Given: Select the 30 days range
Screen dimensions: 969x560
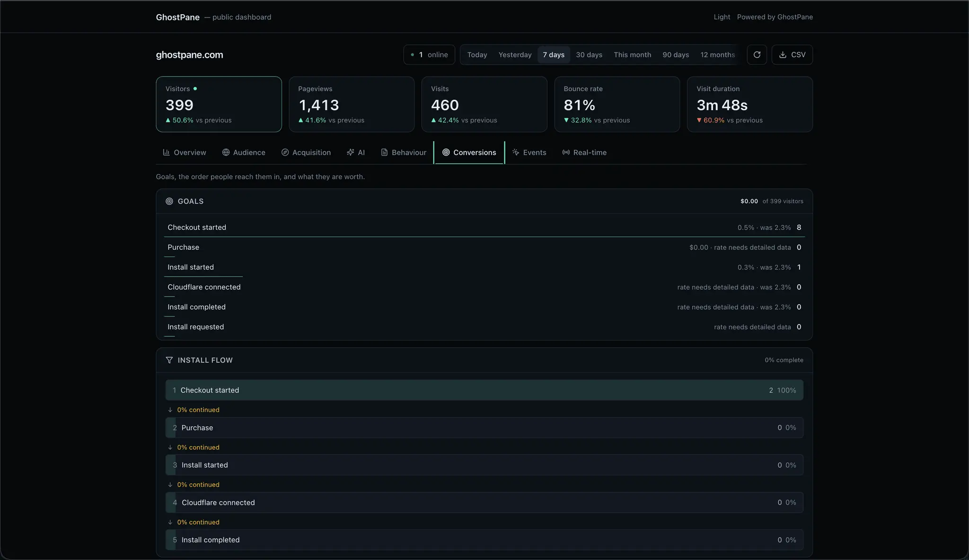Looking at the screenshot, I should (589, 55).
